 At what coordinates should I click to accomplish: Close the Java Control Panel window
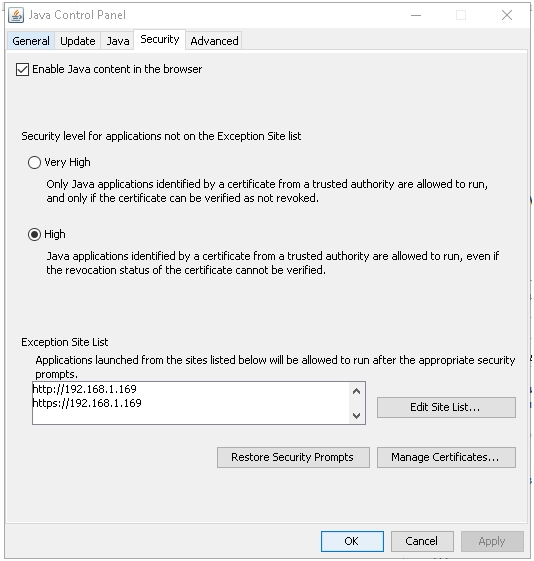506,15
